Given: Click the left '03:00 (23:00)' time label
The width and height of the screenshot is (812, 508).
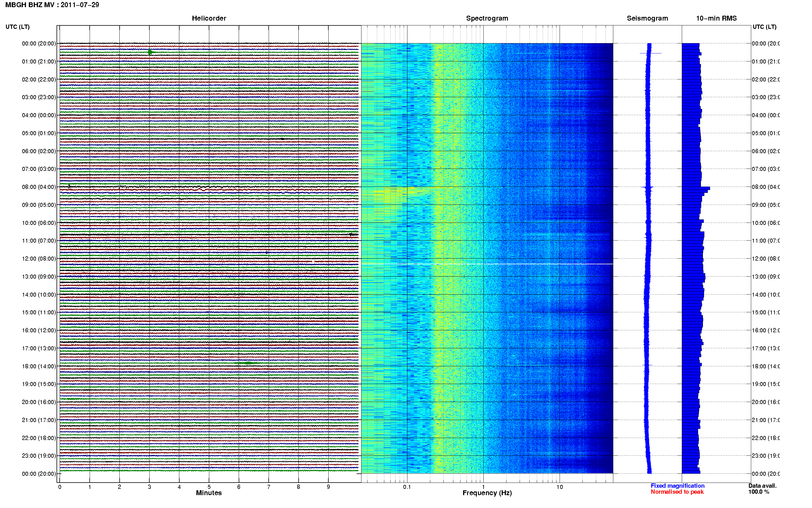Looking at the screenshot, I should (39, 97).
